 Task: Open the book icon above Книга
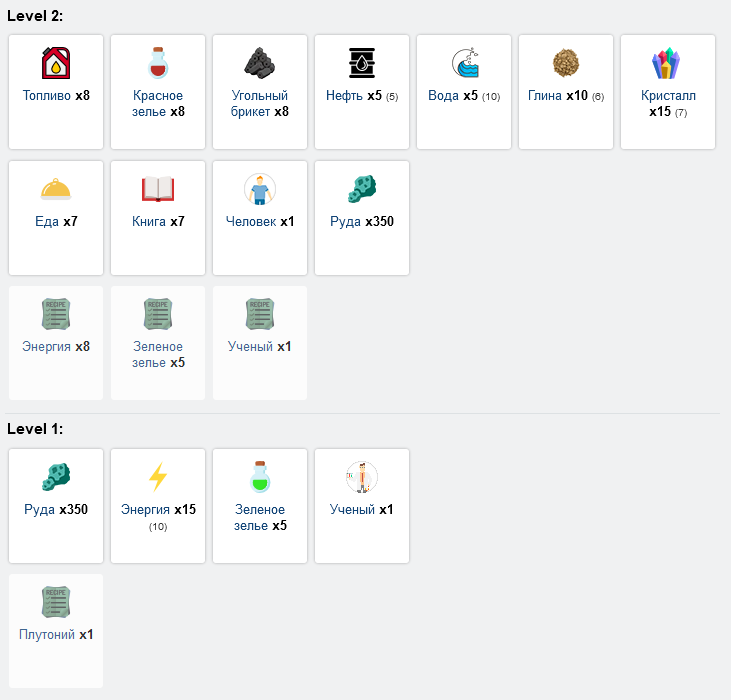(158, 189)
